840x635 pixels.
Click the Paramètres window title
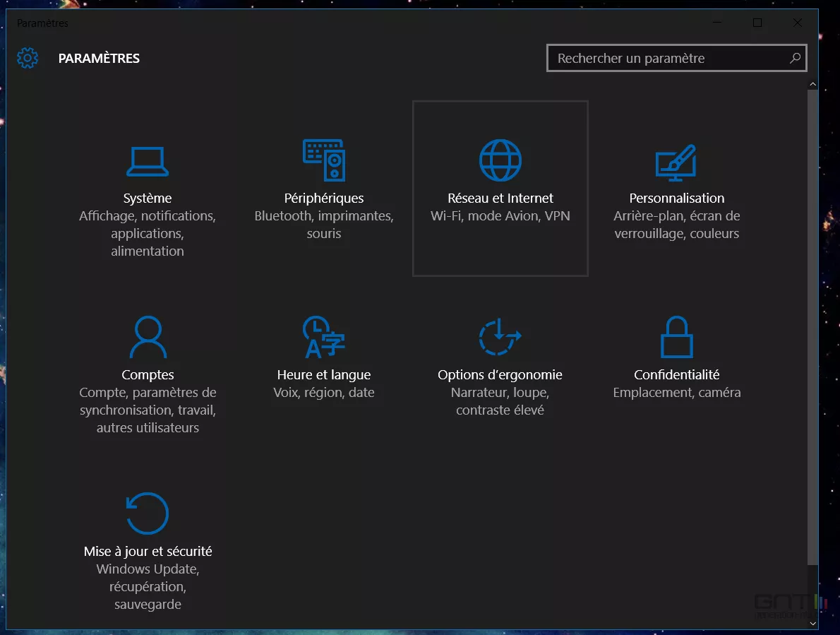pos(42,23)
